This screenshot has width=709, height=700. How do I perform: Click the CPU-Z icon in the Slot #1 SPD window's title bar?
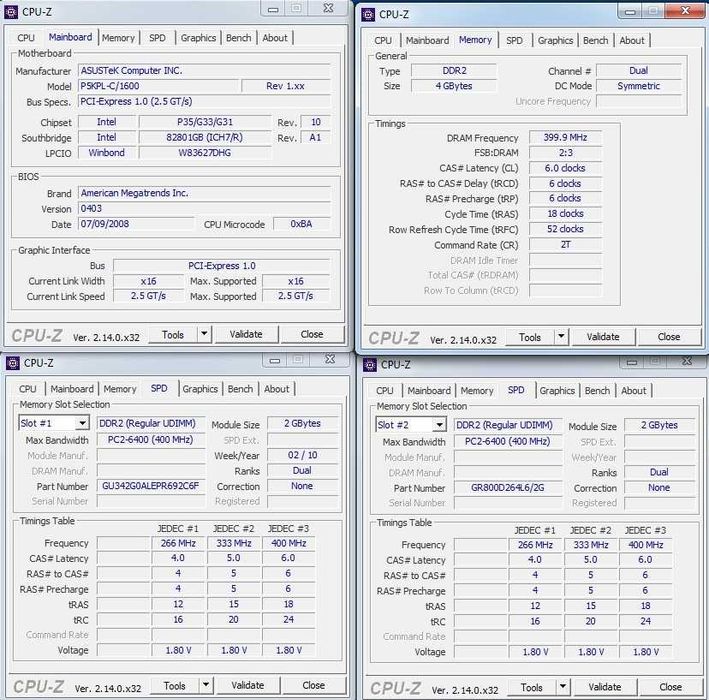(x=13, y=363)
